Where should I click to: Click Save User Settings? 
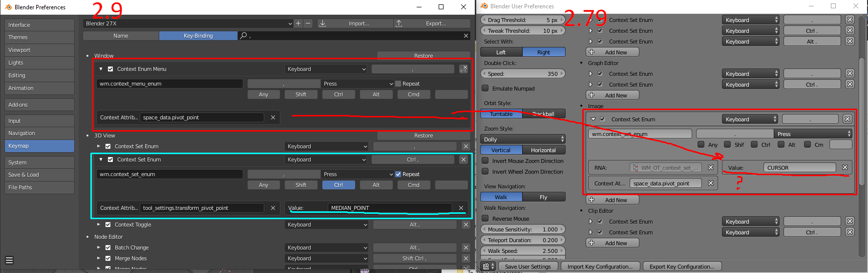coord(528,267)
